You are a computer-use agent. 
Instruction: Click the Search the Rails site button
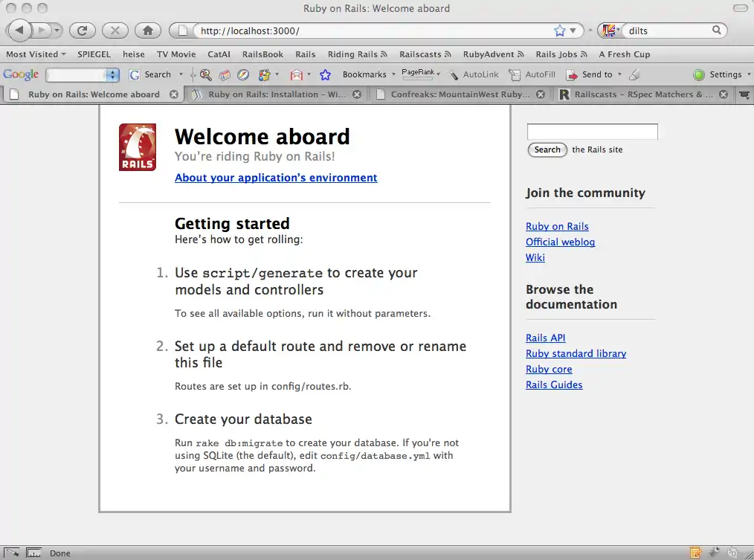pos(547,149)
